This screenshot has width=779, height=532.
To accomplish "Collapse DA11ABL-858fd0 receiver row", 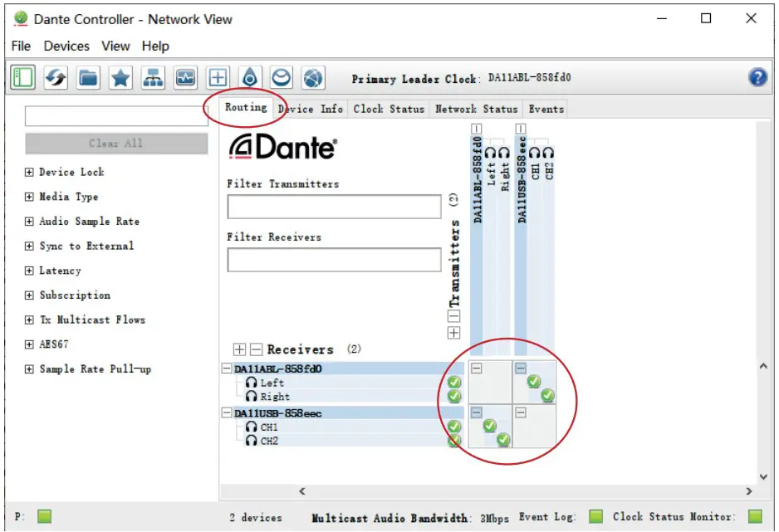I will pos(227,368).
